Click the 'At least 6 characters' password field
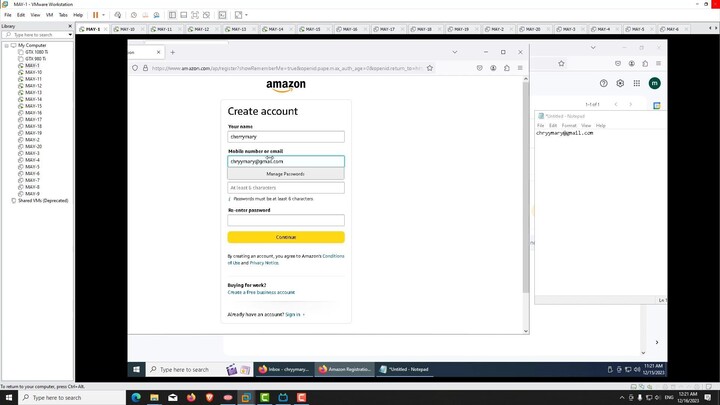 coord(286,188)
